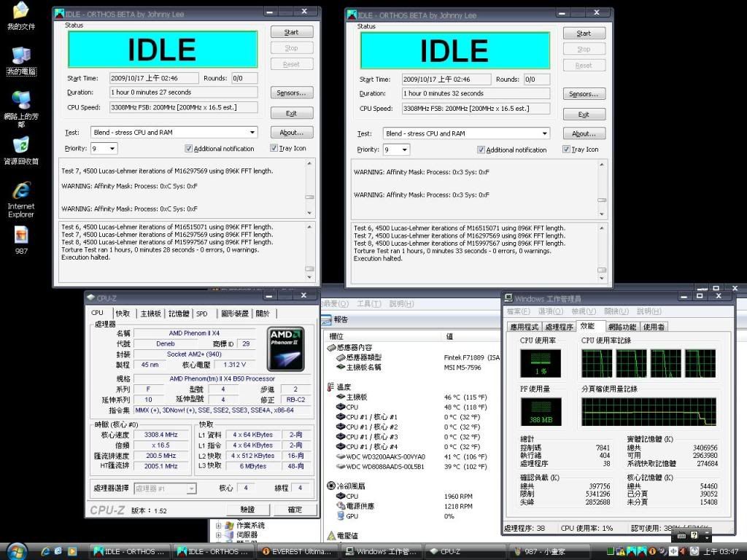Open the 資源回收筒 recycle bin icon
Screen dimensions: 747x560
[21, 145]
